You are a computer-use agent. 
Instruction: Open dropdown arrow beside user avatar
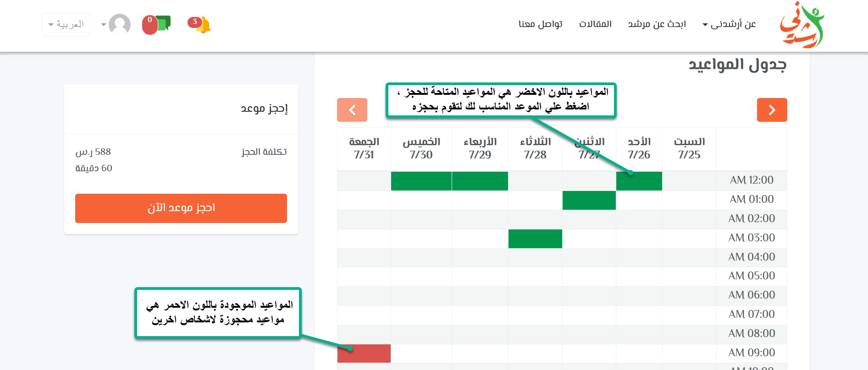click(x=104, y=25)
